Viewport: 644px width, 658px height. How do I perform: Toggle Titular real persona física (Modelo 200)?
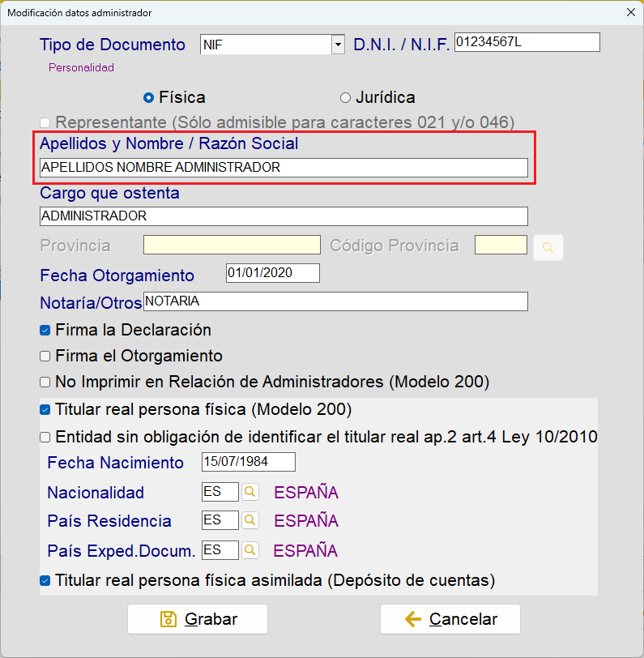[45, 409]
